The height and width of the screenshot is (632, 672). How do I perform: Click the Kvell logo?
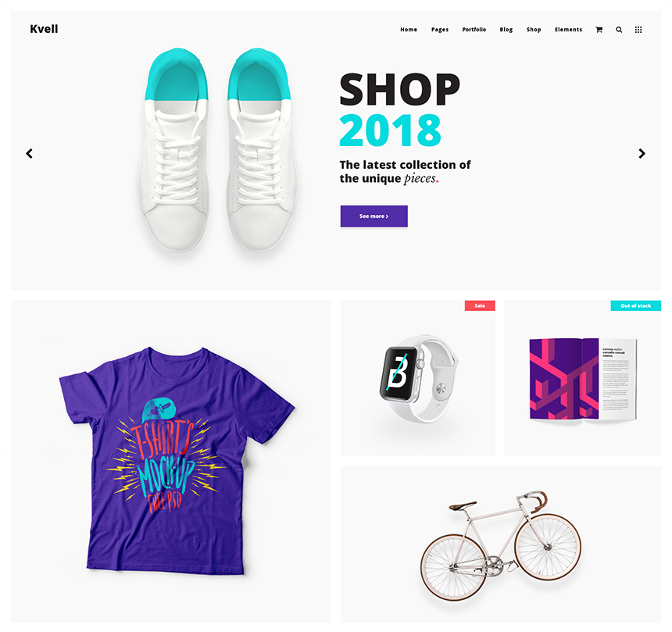(44, 29)
